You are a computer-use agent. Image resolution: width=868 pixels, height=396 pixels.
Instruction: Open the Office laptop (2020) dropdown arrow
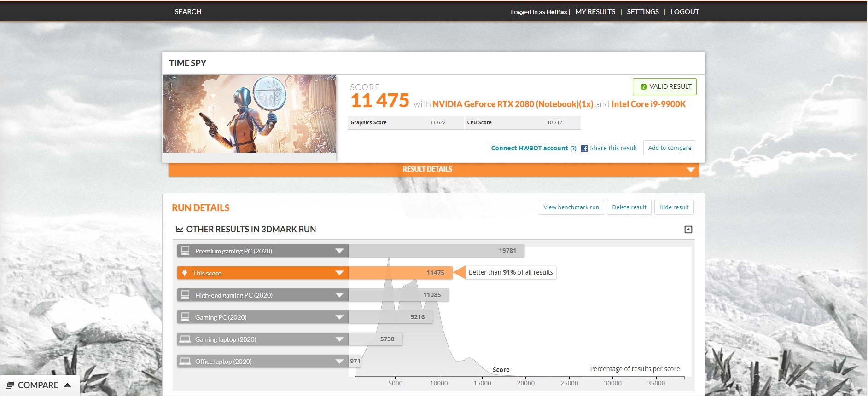click(339, 362)
